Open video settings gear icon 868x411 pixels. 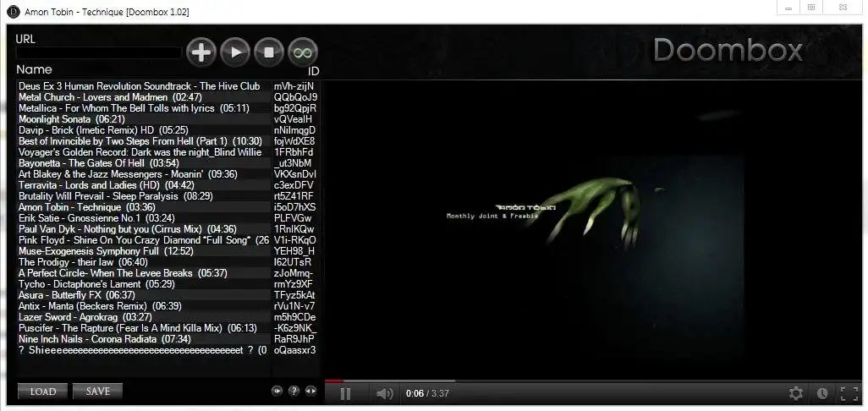796,393
